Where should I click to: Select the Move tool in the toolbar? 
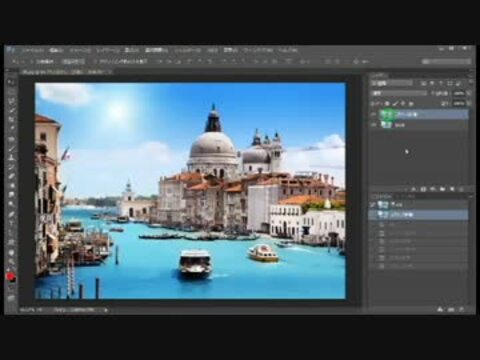(11, 82)
